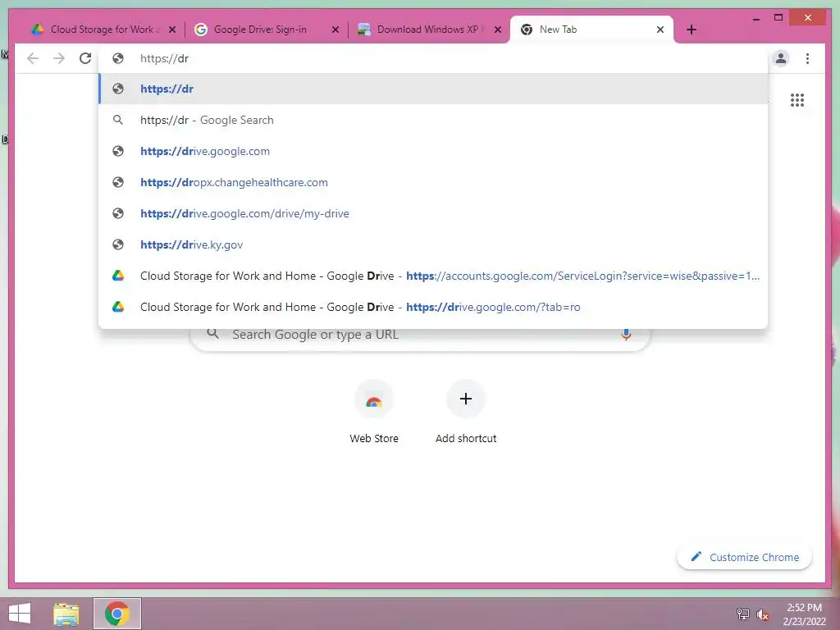Click the magnifier icon in the Google search box
The height and width of the screenshot is (630, 840).
click(212, 333)
